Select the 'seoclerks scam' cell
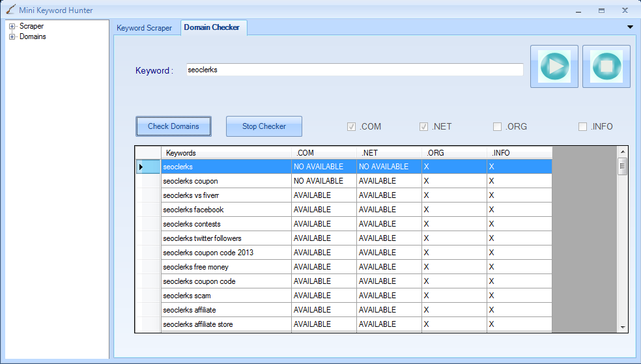This screenshot has height=364, width=641. 226,296
